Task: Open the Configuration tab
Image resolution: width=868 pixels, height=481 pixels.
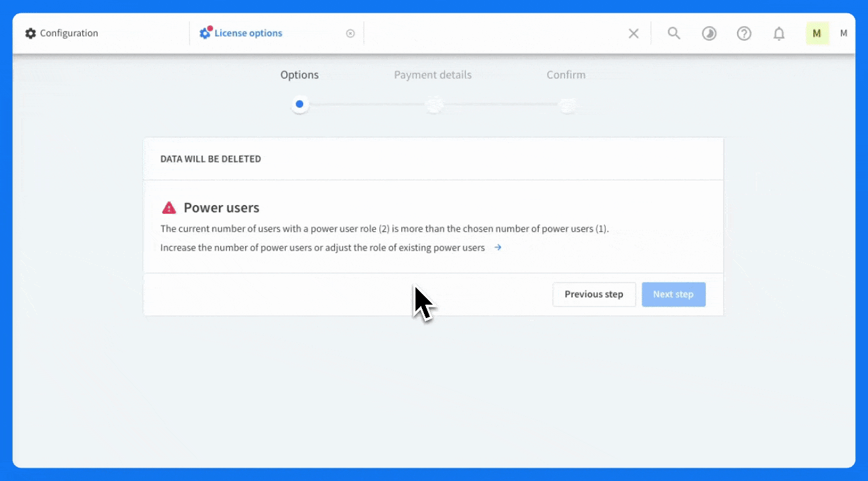Action: 61,33
